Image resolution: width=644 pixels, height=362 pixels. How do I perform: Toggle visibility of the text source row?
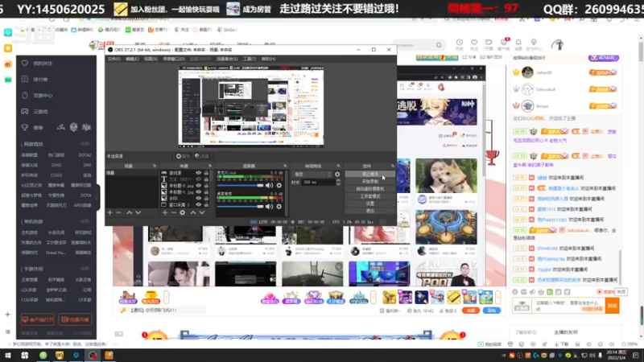coord(198,179)
